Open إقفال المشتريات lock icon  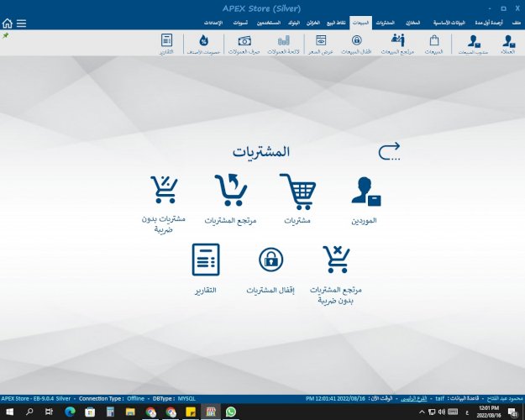tap(270, 260)
